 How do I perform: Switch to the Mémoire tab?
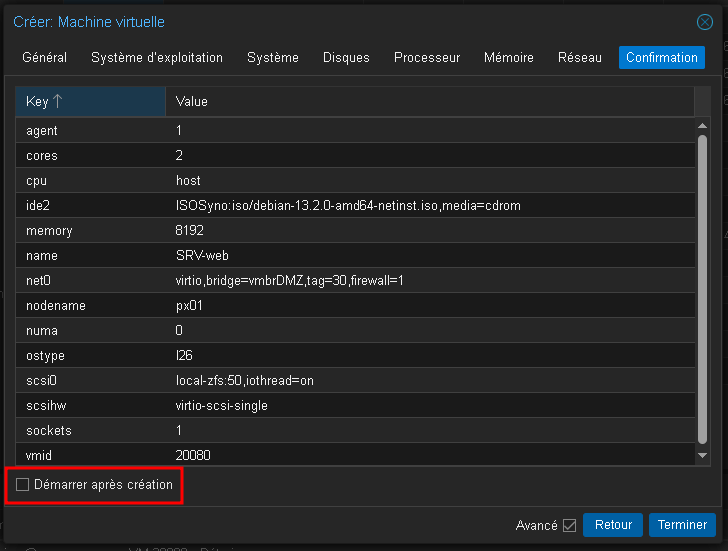[509, 58]
